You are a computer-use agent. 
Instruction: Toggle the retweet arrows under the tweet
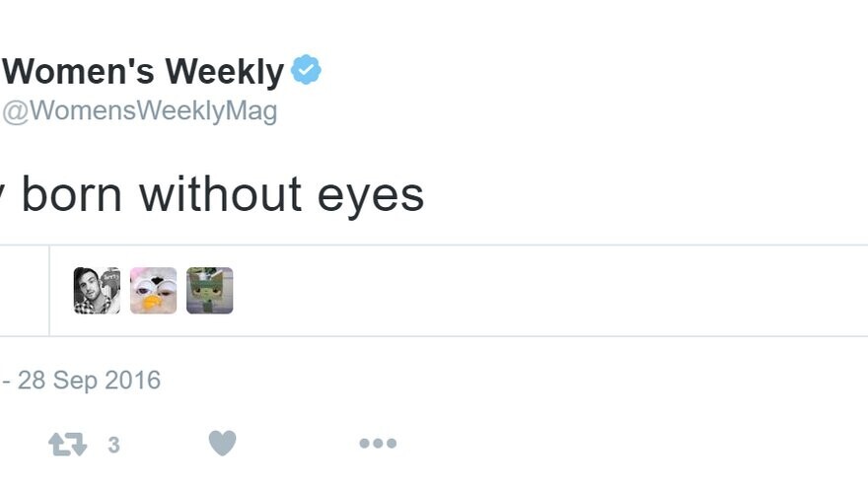pos(67,445)
